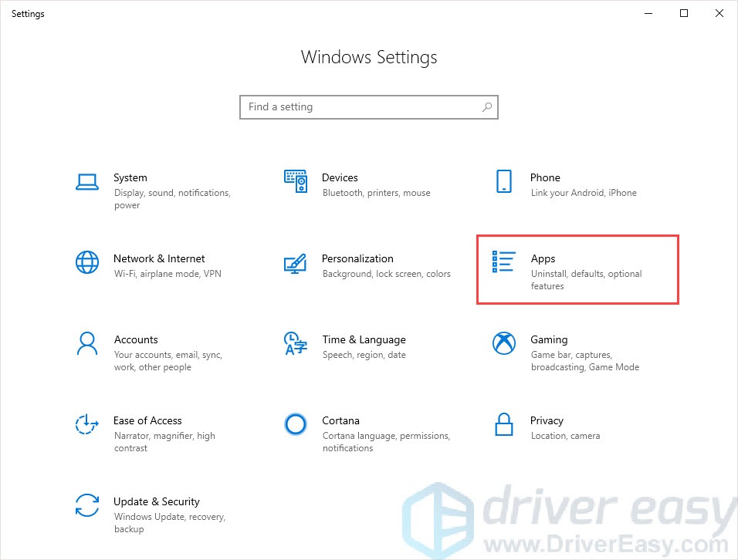Maximize the Settings window
Image resolution: width=738 pixels, height=560 pixels.
[684, 13]
